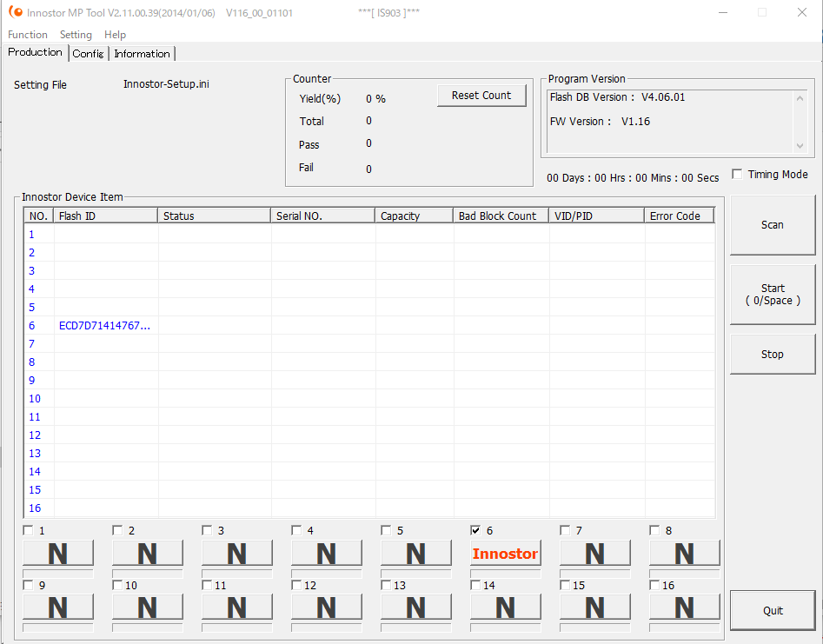Screen dimensions: 823x644
Task: Uncheck the port 6 checkbox
Action: click(475, 530)
